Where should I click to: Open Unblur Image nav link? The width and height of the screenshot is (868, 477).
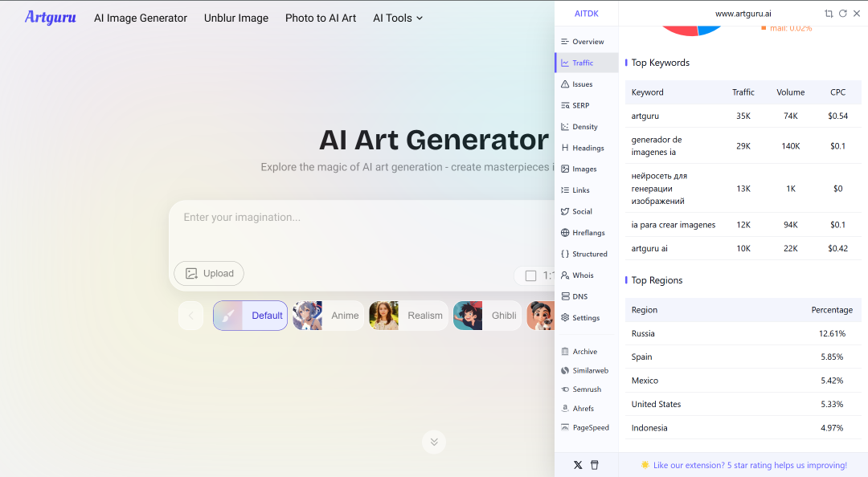pos(236,18)
